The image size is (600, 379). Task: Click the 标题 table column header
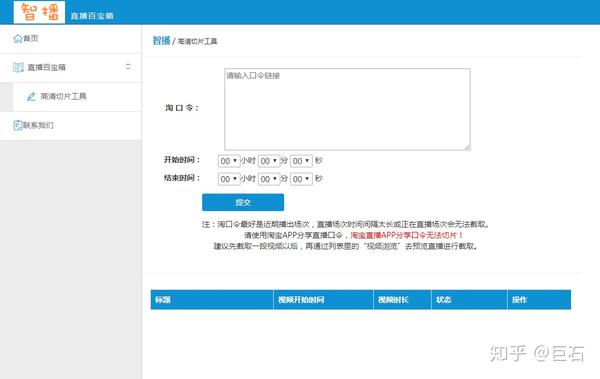212,299
